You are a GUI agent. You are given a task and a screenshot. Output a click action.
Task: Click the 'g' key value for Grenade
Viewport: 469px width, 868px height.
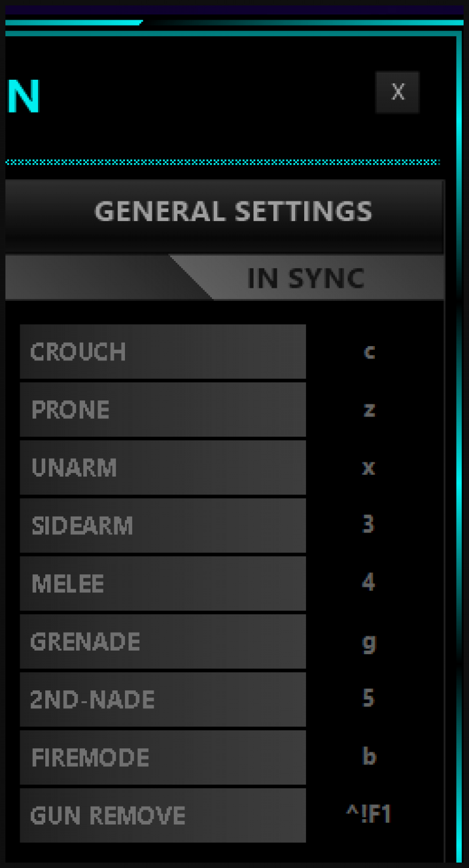click(369, 643)
